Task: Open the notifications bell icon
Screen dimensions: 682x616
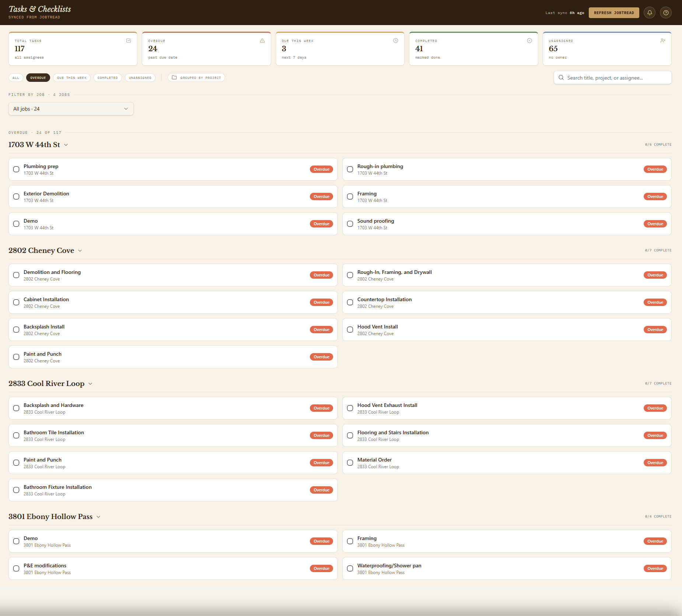Action: [650, 13]
